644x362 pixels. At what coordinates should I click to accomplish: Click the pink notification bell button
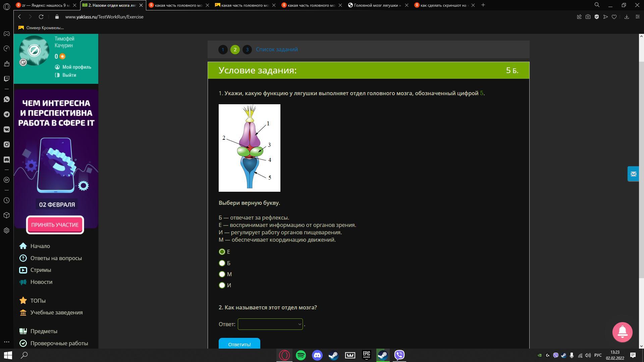[622, 332]
